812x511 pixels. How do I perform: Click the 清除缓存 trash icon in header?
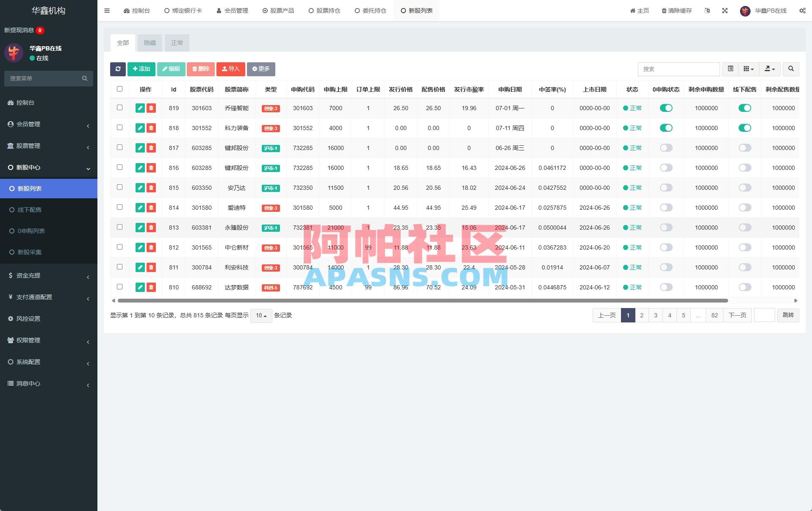(x=664, y=11)
